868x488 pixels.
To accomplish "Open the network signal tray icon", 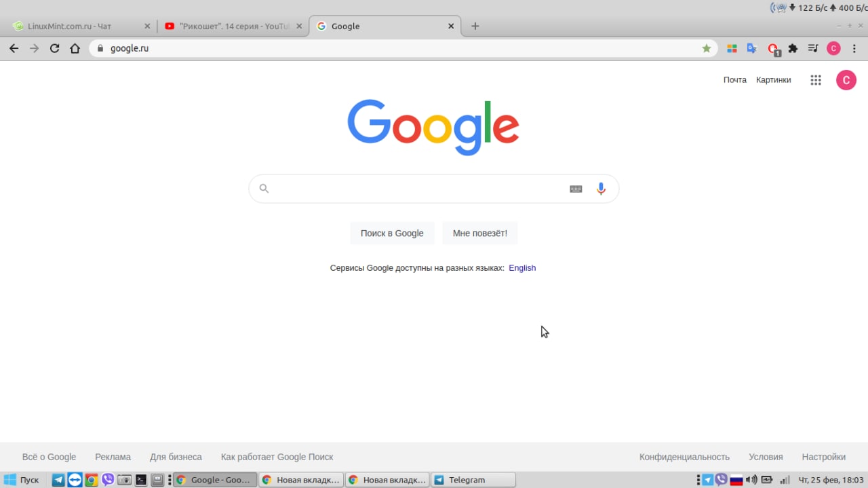I will 785,480.
